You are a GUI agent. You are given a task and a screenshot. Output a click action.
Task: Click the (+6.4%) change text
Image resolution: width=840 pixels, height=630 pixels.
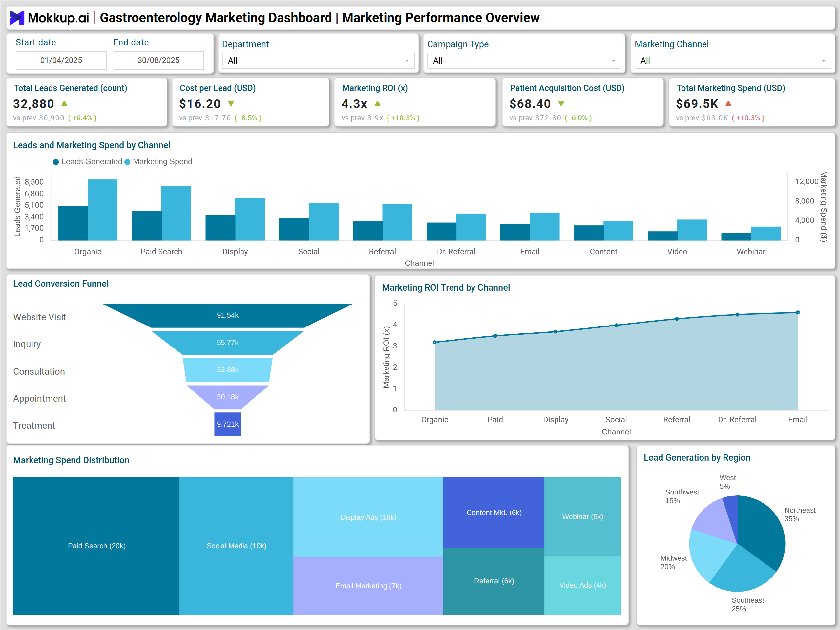[82, 118]
